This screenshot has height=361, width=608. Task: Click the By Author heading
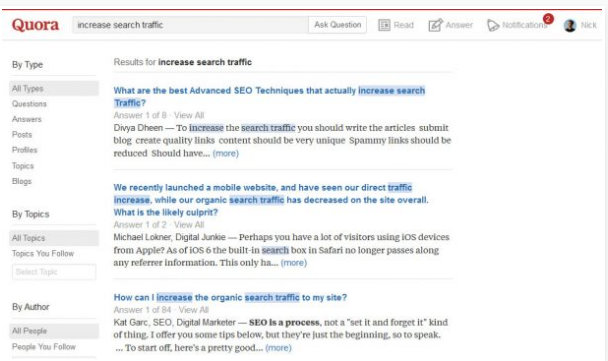click(x=31, y=307)
